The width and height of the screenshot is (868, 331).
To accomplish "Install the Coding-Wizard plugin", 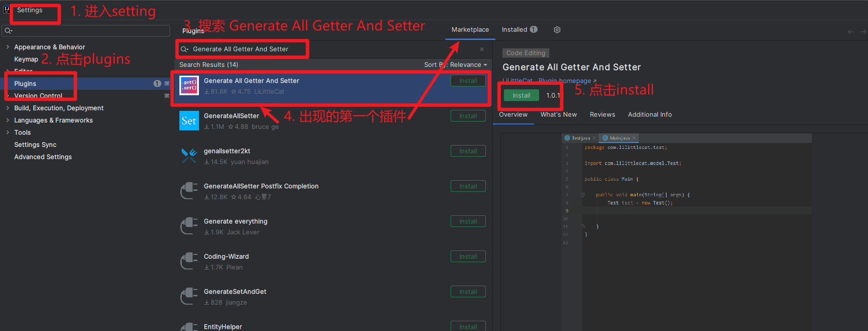I will click(468, 256).
